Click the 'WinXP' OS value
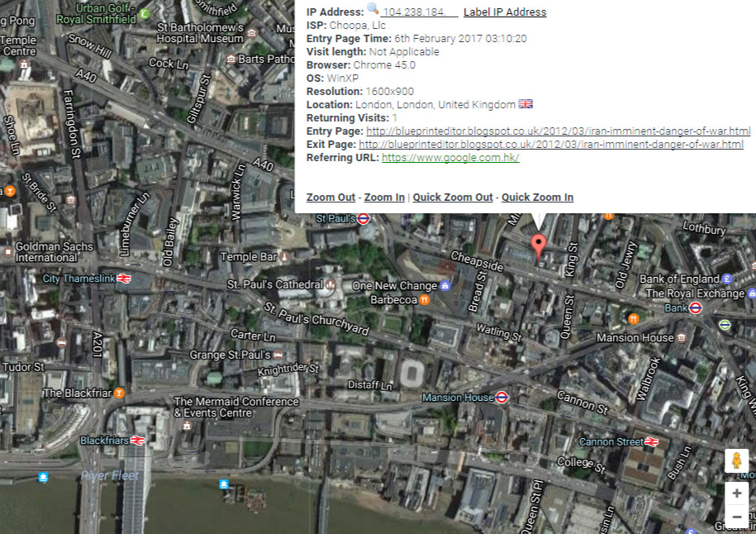The width and height of the screenshot is (756, 534). tap(343, 79)
